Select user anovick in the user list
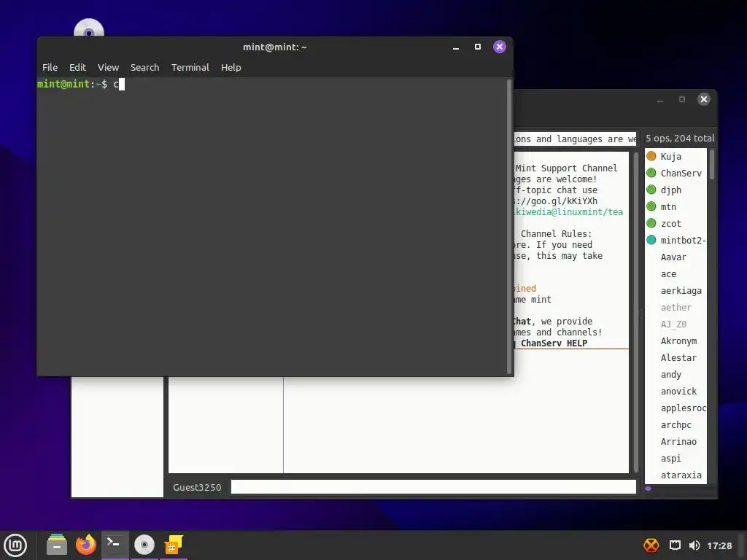 (676, 392)
